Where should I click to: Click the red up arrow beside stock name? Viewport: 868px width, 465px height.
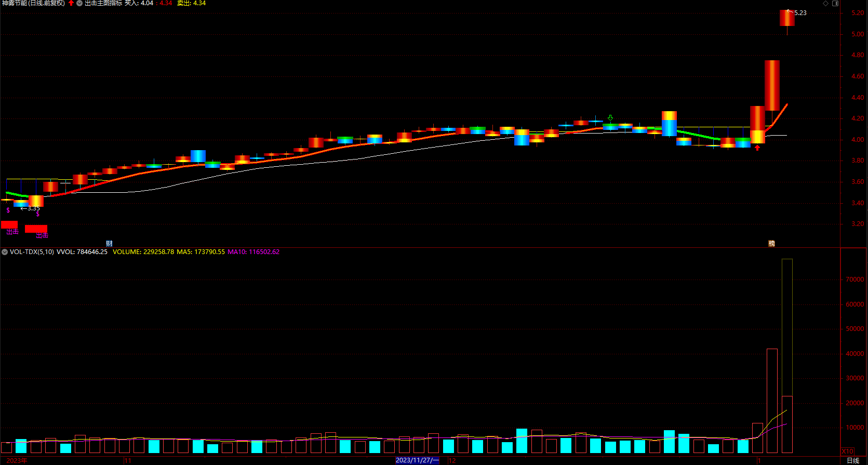(71, 3)
